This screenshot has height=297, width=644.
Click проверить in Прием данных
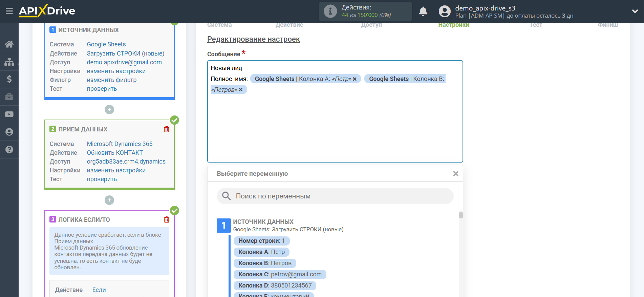click(x=102, y=179)
